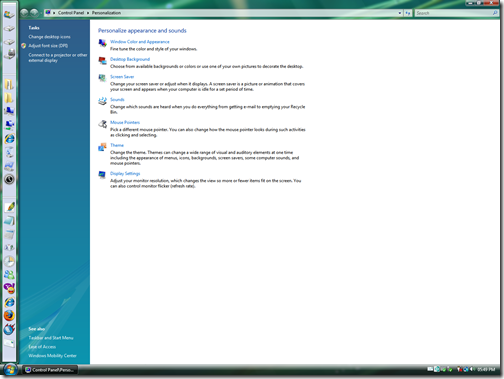504x379 pixels.
Task: Open Recycle Bin icon in sidebar
Action: point(9,152)
